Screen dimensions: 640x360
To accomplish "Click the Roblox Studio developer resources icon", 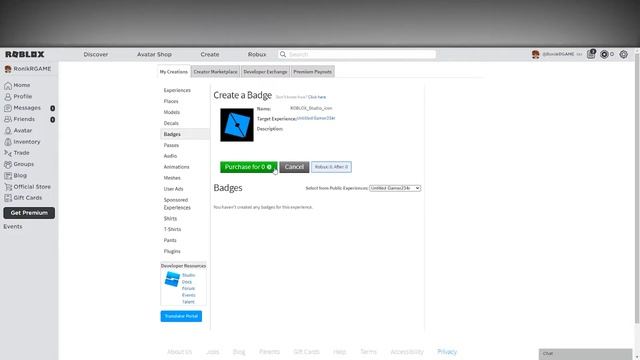I will coord(172,280).
